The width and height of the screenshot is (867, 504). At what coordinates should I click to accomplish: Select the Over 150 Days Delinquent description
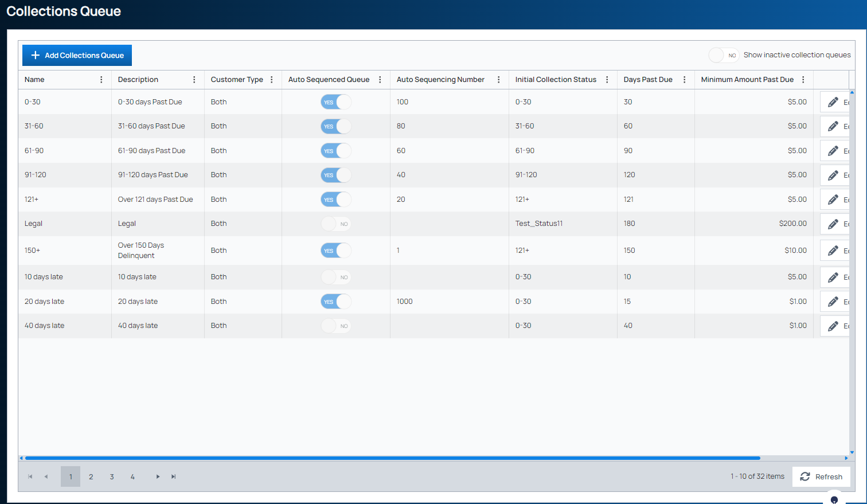tap(141, 251)
